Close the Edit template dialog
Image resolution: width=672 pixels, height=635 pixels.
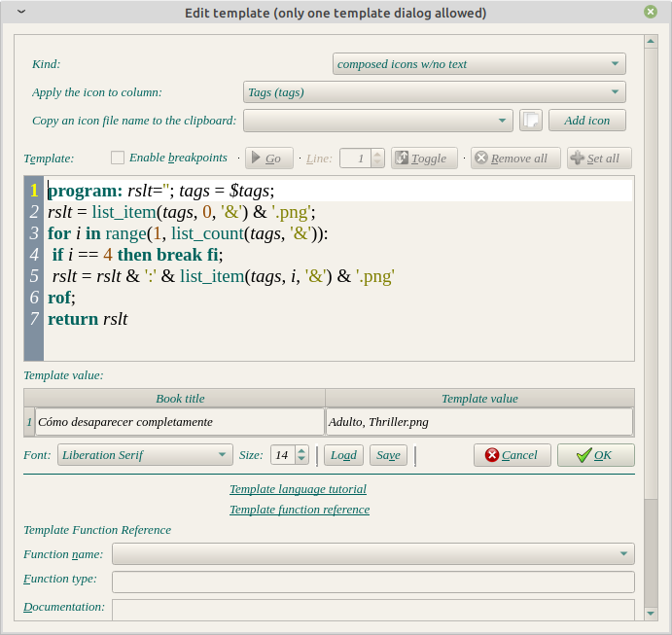[x=651, y=12]
